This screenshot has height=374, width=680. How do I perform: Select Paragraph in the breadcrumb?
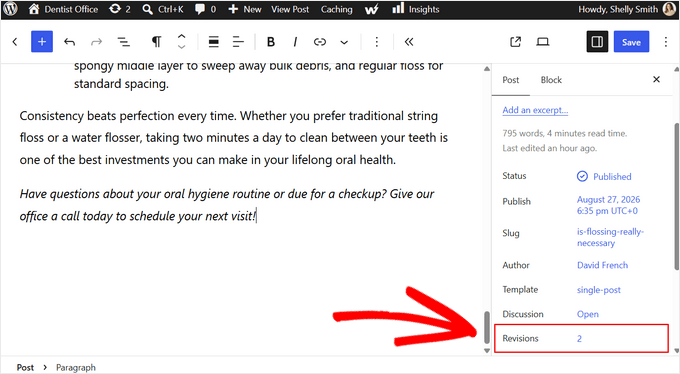[x=75, y=367]
